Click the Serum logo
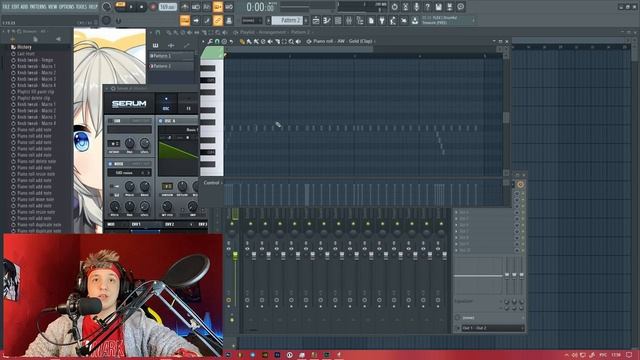 point(129,104)
